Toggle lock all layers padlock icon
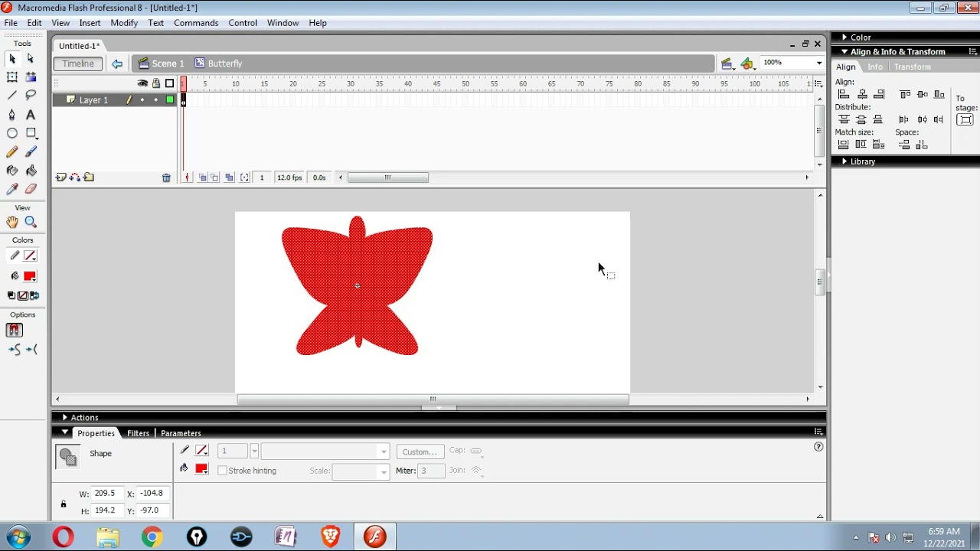Viewport: 980px width, 551px height. coord(156,83)
